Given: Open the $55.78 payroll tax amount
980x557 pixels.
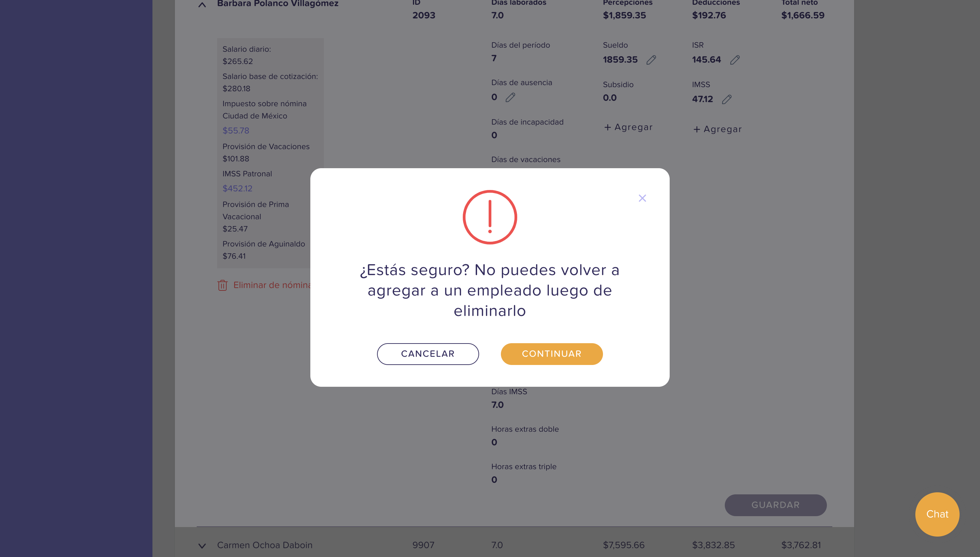Looking at the screenshot, I should coord(236,130).
